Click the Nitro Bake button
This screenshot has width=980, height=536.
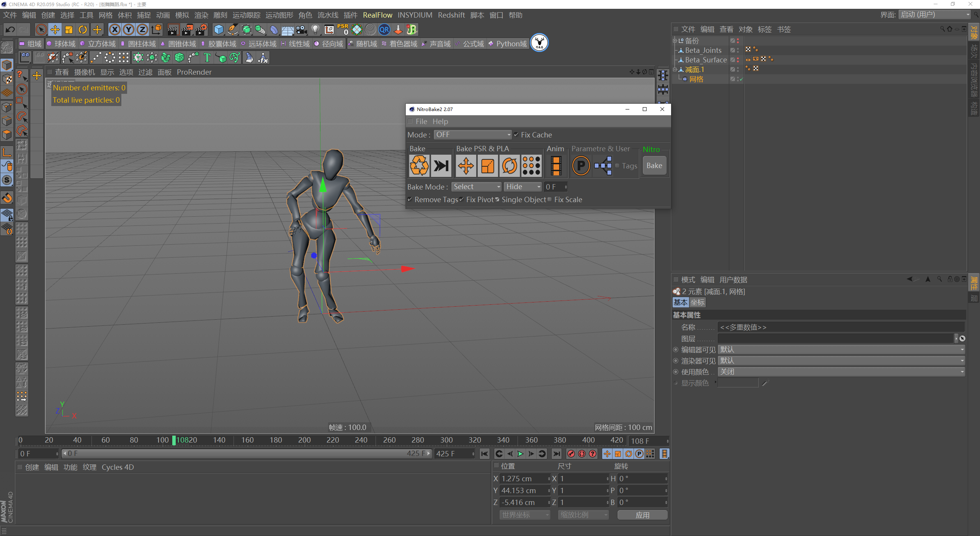click(654, 166)
